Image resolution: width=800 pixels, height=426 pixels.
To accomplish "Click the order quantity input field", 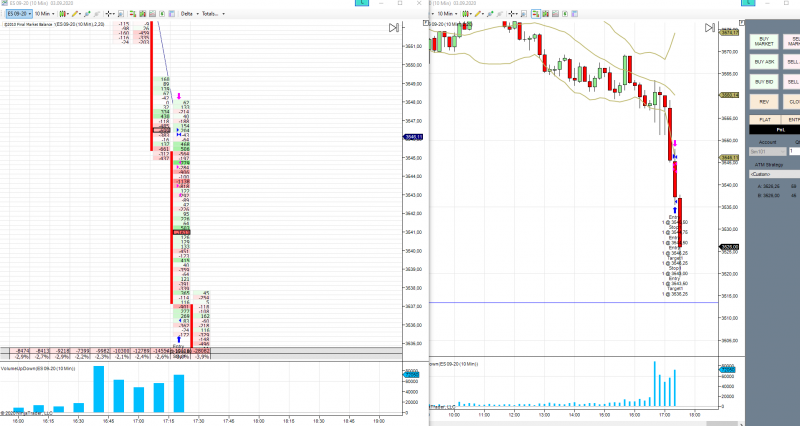I will pos(794,152).
